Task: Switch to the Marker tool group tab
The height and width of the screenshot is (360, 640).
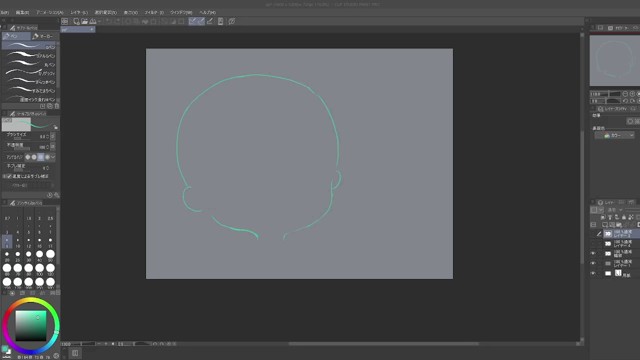Action: [x=44, y=36]
